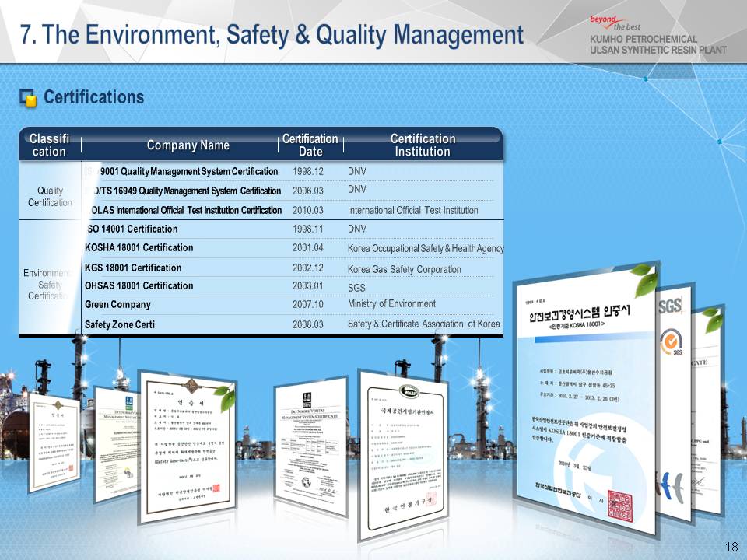Click the date '2008.03'
747x560 pixels.
308,324
